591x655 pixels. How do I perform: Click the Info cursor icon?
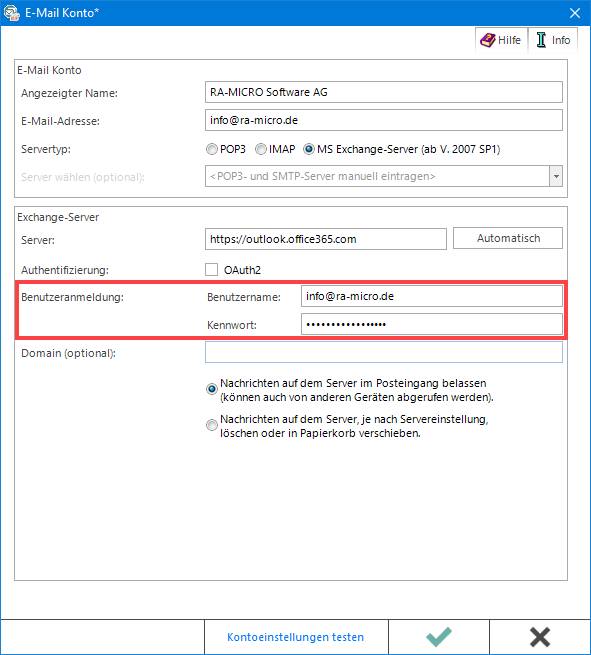click(x=541, y=40)
